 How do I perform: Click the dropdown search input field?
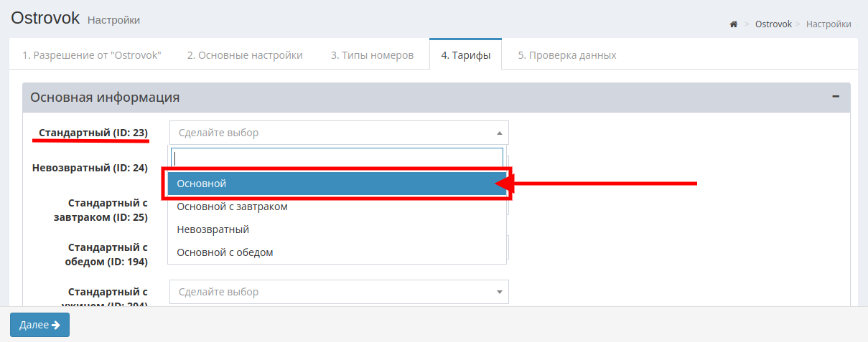tap(337, 158)
